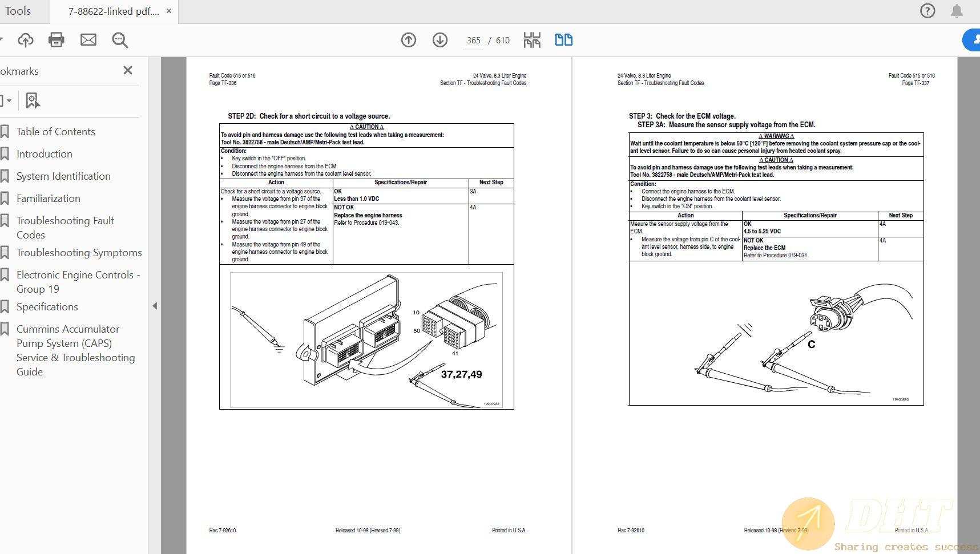Select the fit page scrolling mode icon
Viewport: 980px width, 554px height.
pyautogui.click(x=532, y=40)
